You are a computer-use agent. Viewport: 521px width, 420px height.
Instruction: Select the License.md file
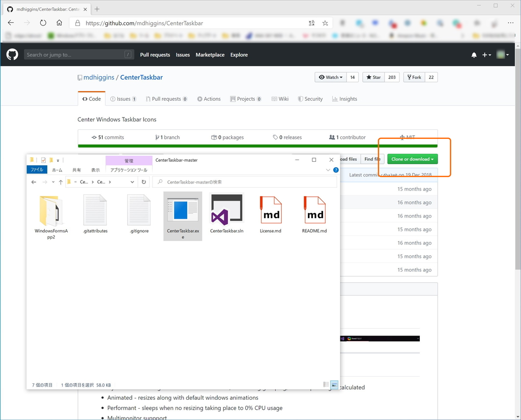(271, 215)
